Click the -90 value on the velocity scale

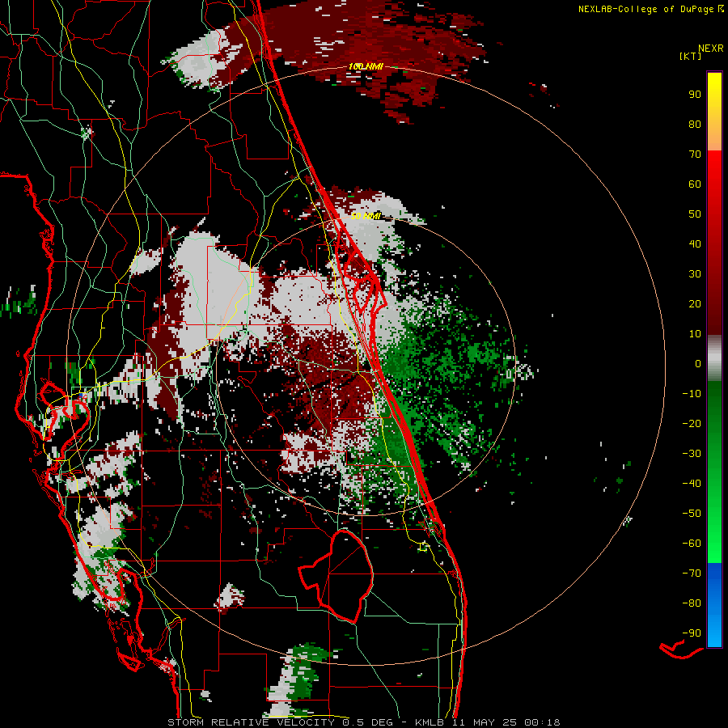[692, 633]
